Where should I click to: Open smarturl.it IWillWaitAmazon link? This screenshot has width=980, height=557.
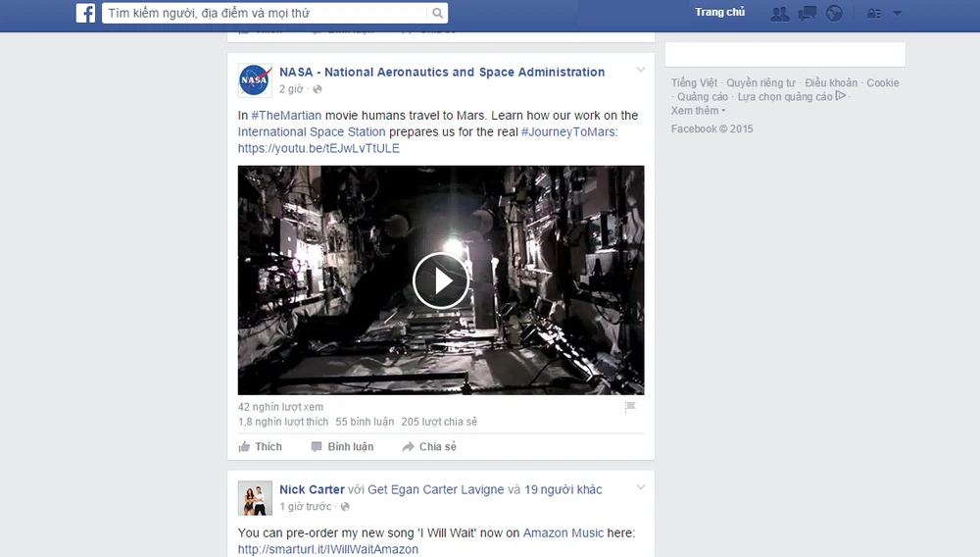pos(327,549)
